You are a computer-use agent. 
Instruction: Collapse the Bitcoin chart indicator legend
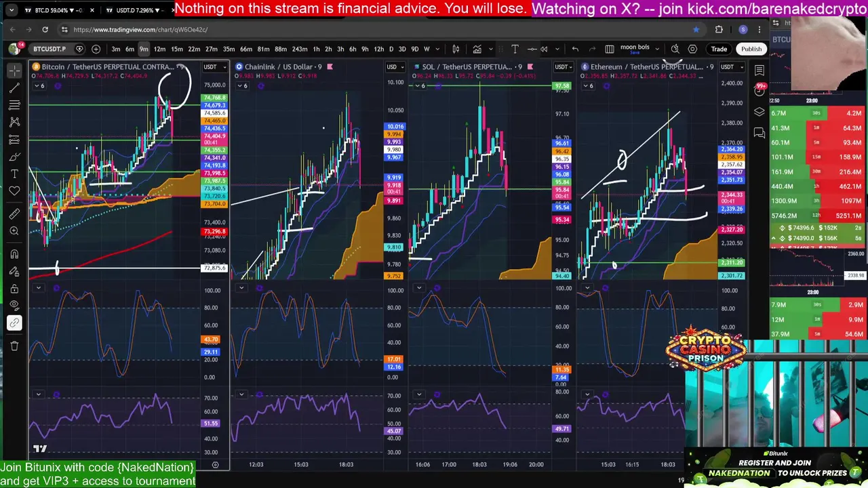click(x=39, y=86)
